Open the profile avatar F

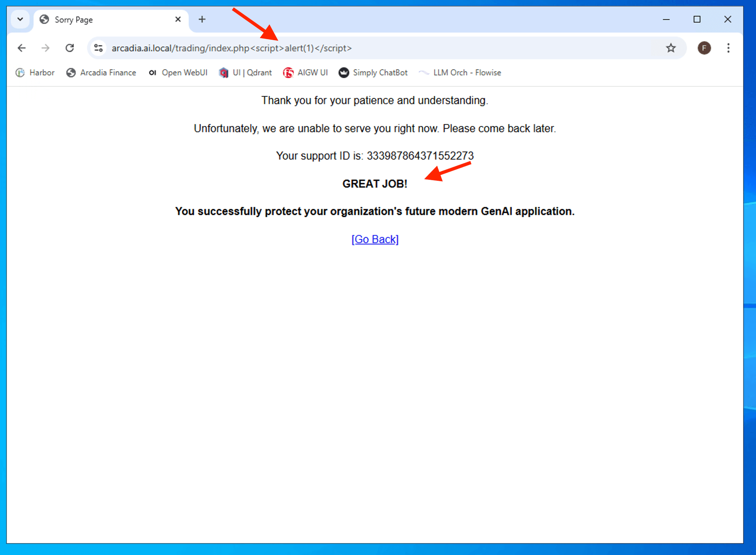click(704, 48)
